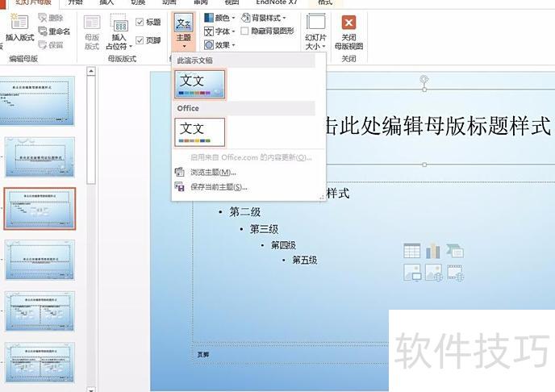Screen dimensions: 555x392
Task: Click the thumbnail panel scroll up arrow
Action: click(91, 71)
